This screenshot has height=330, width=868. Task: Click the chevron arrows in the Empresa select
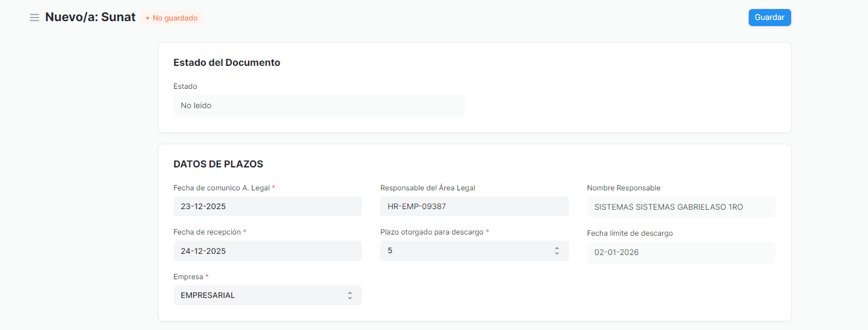(349, 296)
